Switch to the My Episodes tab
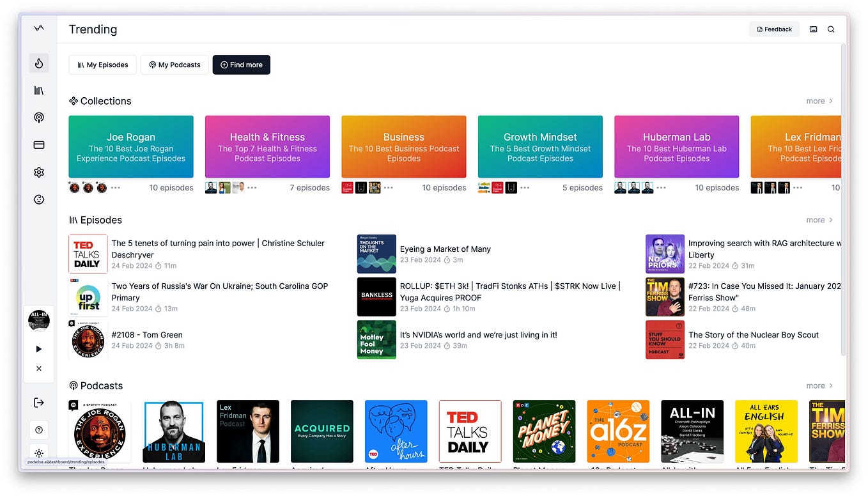868x496 pixels. [102, 65]
